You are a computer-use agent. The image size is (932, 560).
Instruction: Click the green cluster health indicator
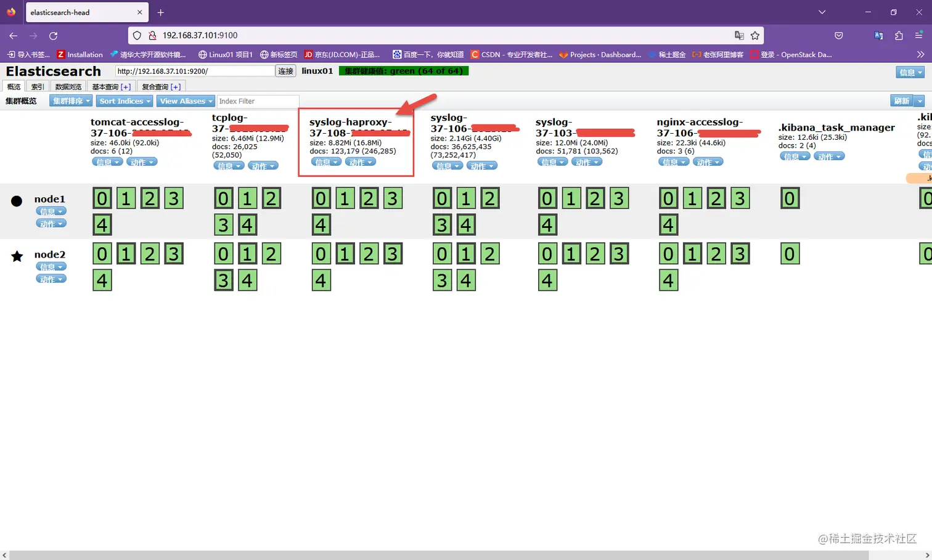404,71
